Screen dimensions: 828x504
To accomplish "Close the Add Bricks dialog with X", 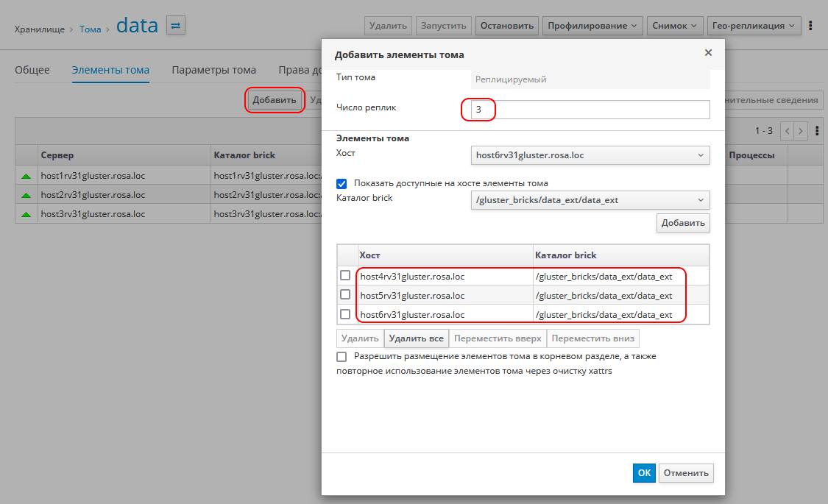I will point(708,53).
